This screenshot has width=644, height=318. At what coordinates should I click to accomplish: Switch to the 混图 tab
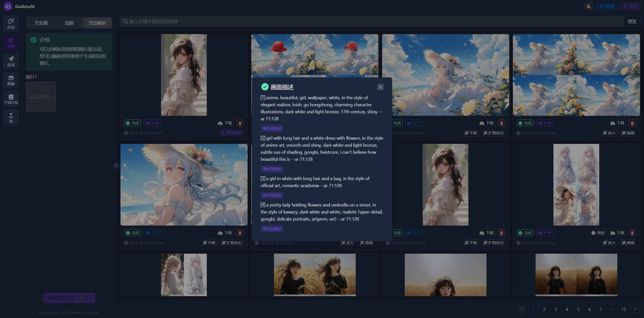point(69,23)
